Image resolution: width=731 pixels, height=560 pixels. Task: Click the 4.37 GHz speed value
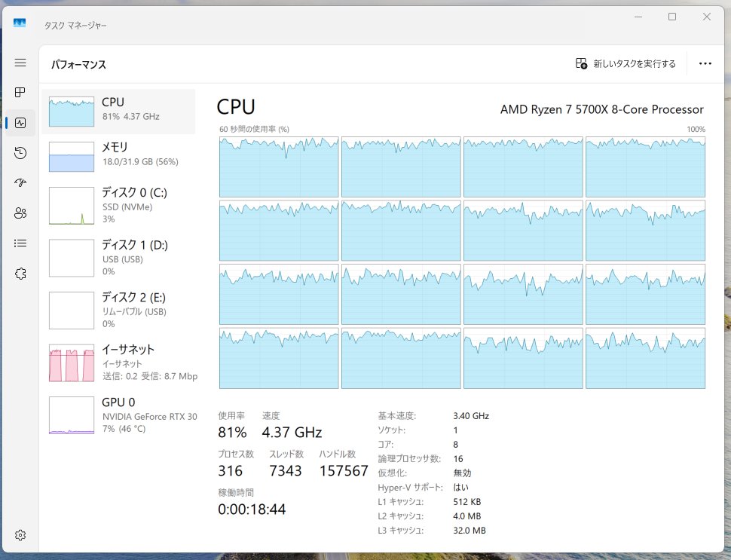[292, 432]
